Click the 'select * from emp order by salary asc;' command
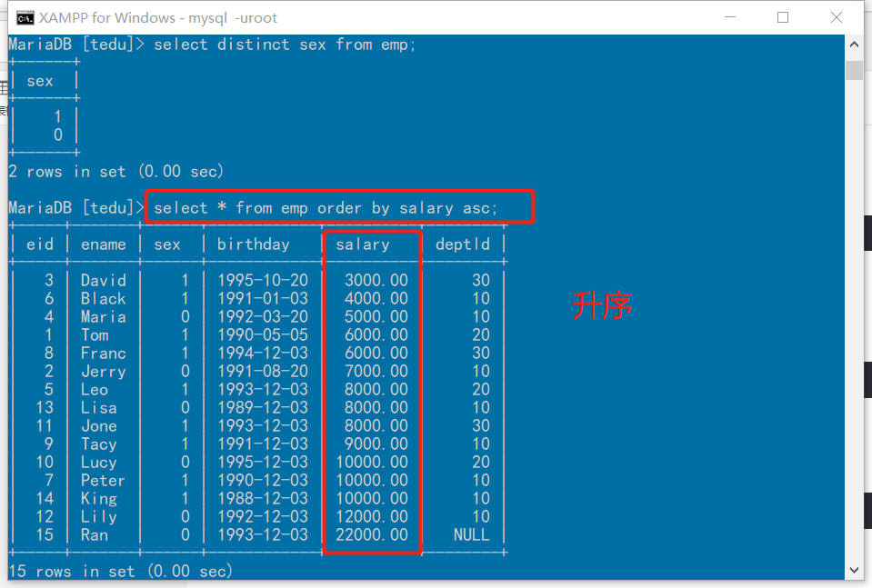 pos(326,208)
